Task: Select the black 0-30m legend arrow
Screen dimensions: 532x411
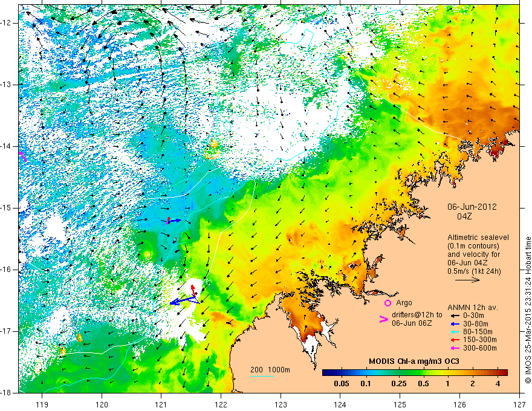Action: pos(455,316)
